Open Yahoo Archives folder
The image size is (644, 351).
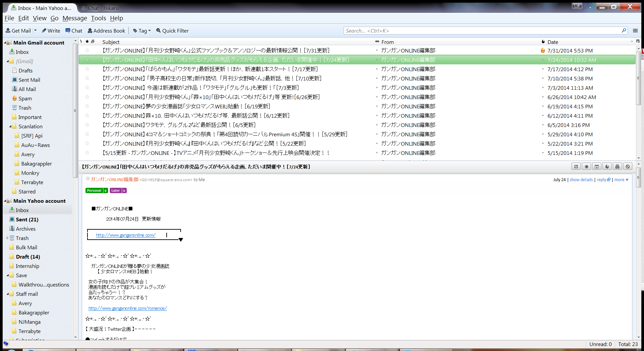(x=26, y=229)
